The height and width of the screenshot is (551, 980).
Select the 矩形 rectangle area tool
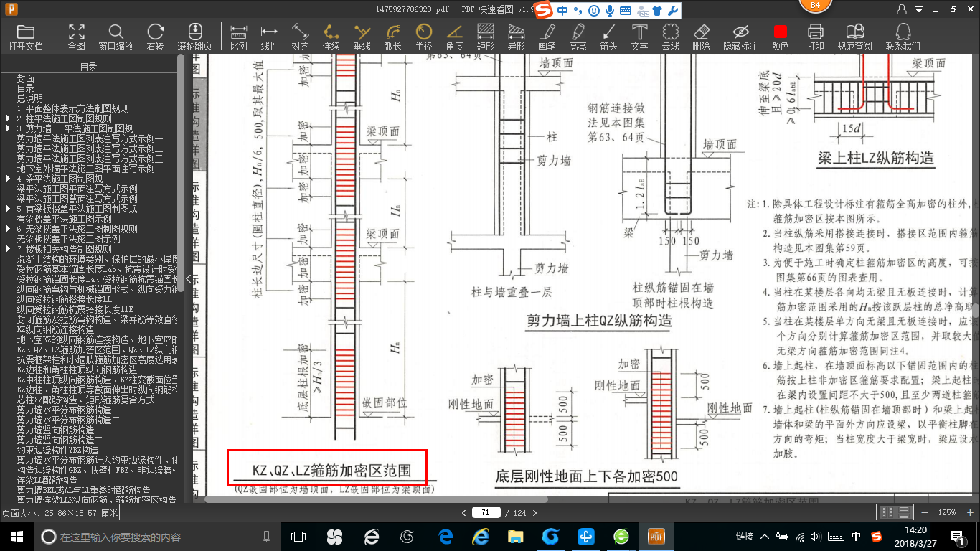point(486,37)
